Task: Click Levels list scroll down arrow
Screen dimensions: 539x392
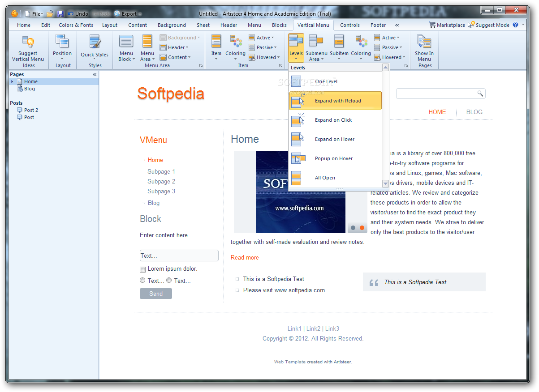Action: point(385,183)
